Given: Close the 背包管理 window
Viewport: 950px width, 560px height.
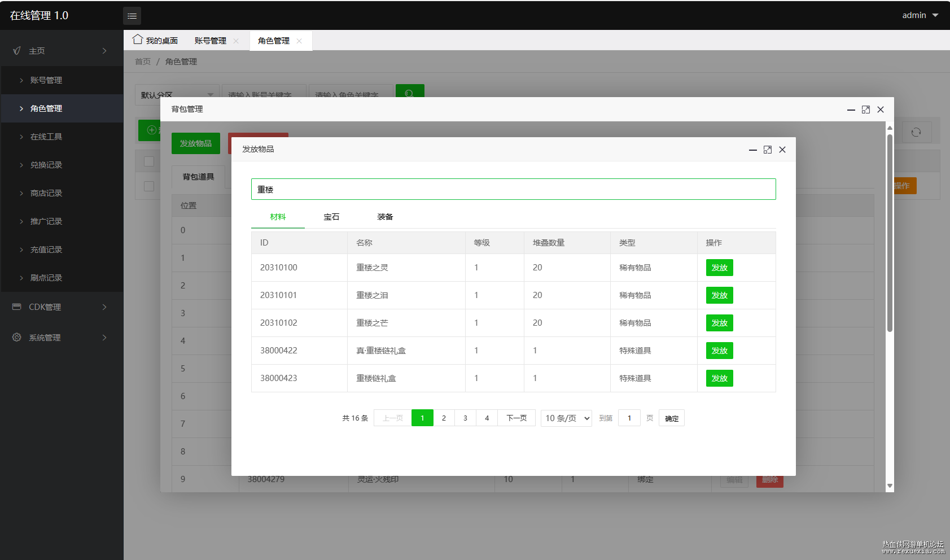Looking at the screenshot, I should pyautogui.click(x=881, y=110).
